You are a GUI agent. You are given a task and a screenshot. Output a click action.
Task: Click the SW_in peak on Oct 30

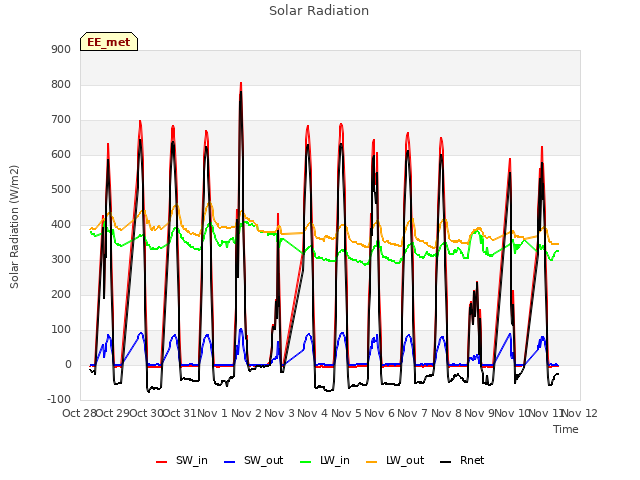pyautogui.click(x=140, y=121)
